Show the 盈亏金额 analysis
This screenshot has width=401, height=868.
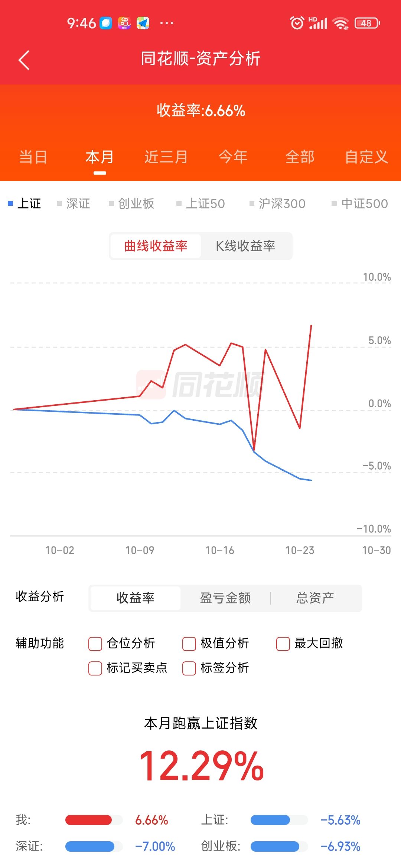pyautogui.click(x=225, y=598)
